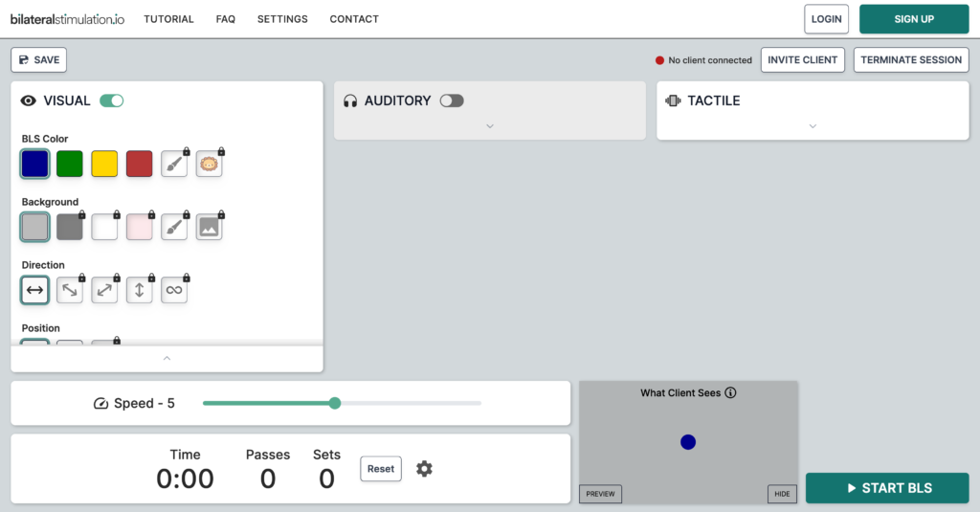The width and height of the screenshot is (980, 512).
Task: Collapse the Visual panel with up chevron
Action: click(167, 358)
